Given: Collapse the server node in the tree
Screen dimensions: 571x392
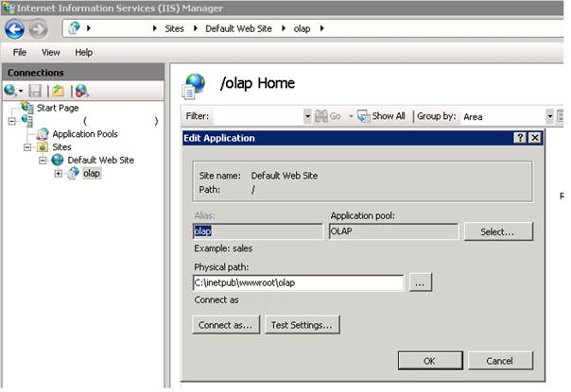Looking at the screenshot, I should pyautogui.click(x=12, y=121).
